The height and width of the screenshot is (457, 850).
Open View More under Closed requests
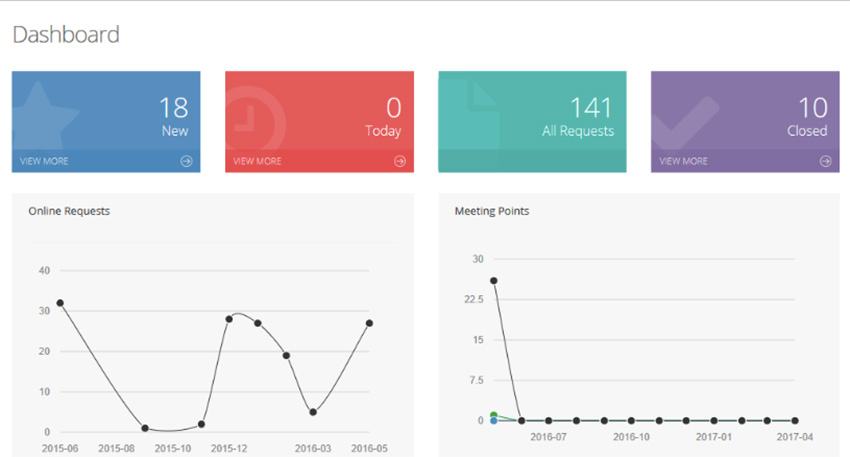(683, 161)
